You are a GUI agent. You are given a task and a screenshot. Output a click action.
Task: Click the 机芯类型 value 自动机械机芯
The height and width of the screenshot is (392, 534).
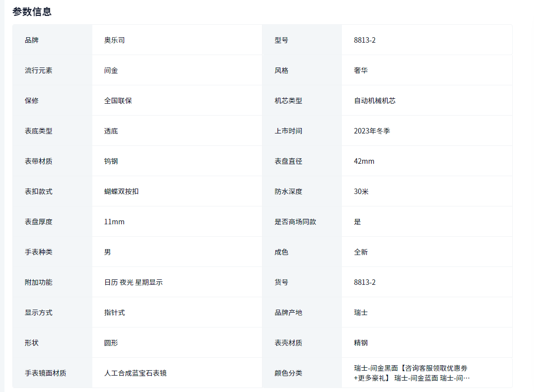click(x=375, y=101)
